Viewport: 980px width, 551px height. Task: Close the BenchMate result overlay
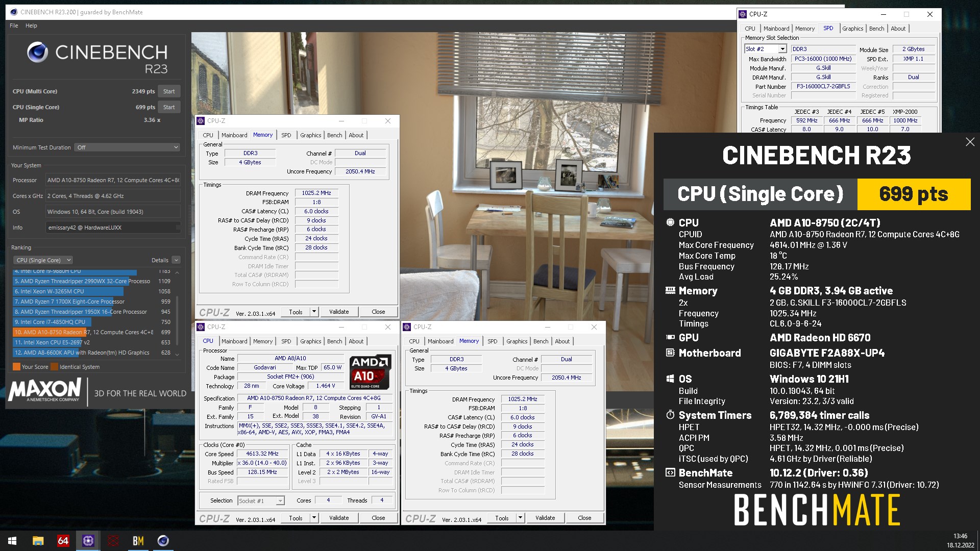point(970,142)
